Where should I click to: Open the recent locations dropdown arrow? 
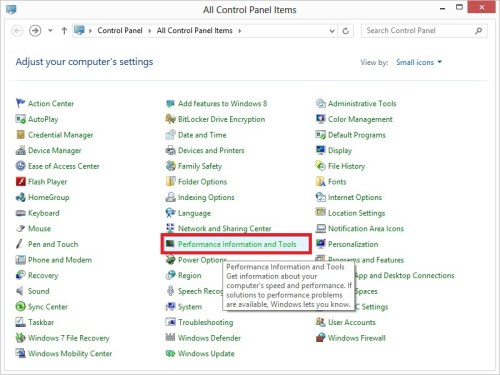pos(50,31)
